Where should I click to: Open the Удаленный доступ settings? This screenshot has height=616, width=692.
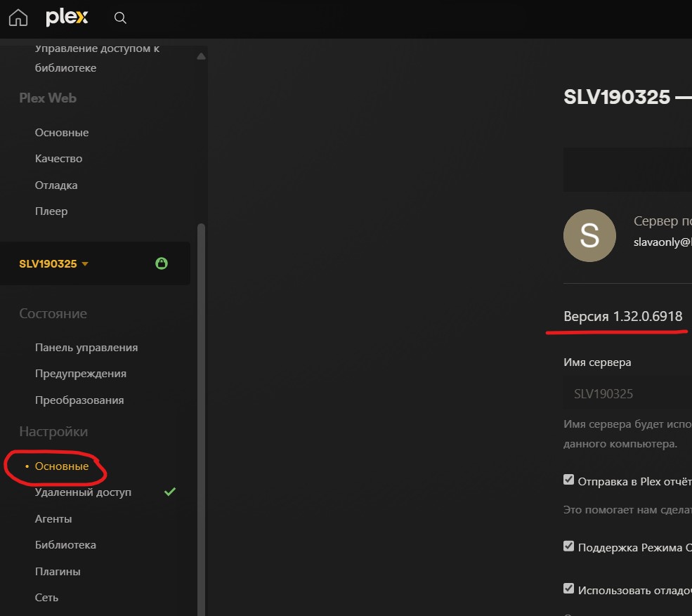click(x=83, y=492)
